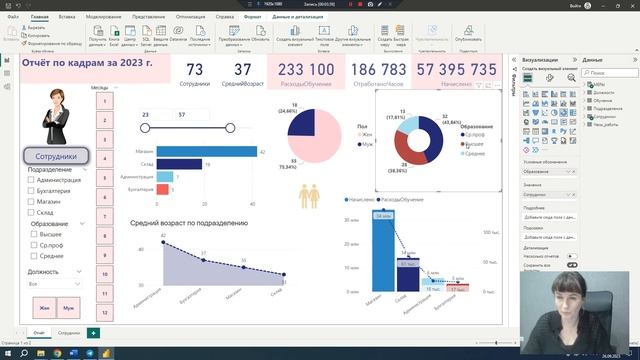This screenshot has height=360, width=640.
Task: Select the Python (Py) visual icon
Action: click(x=564, y=131)
